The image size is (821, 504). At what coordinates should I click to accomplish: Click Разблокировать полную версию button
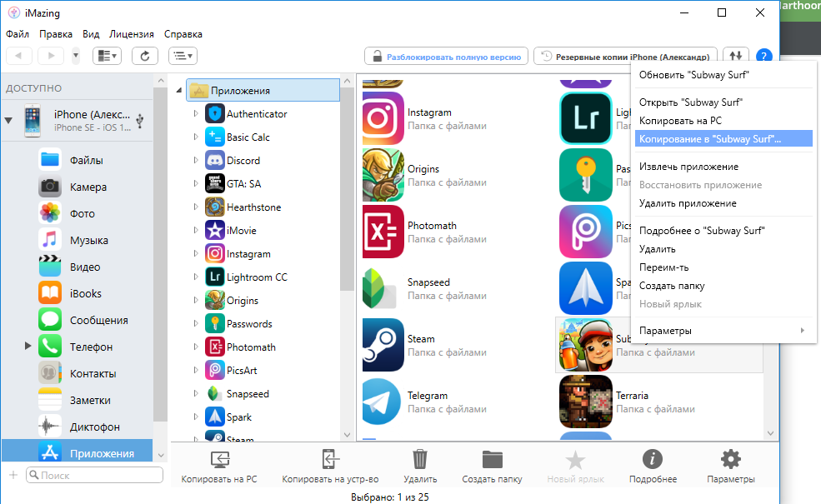click(447, 57)
